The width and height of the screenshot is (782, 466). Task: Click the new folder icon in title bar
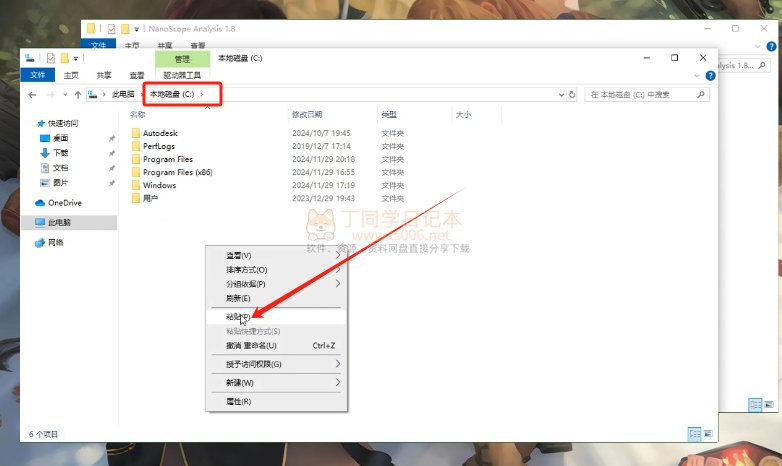point(64,58)
